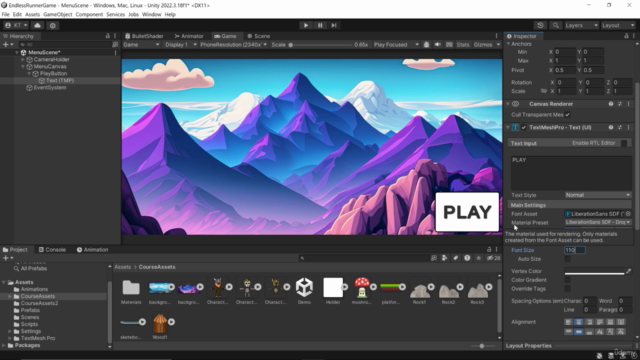Adjust the Game view Scale slider
The height and width of the screenshot is (360, 640).
pyautogui.click(x=320, y=45)
